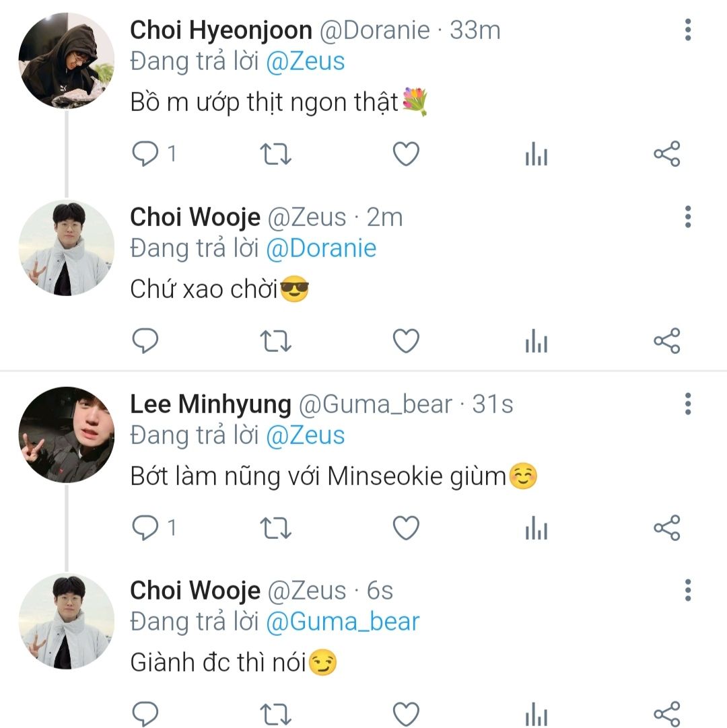Open Lee Minhyung's profile picture
Image resolution: width=727 pixels, height=728 pixels.
(66, 435)
